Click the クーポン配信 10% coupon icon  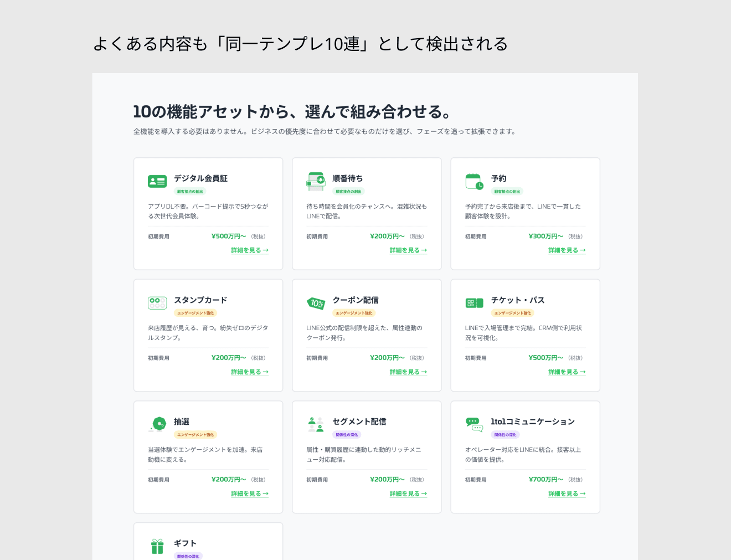pyautogui.click(x=316, y=303)
